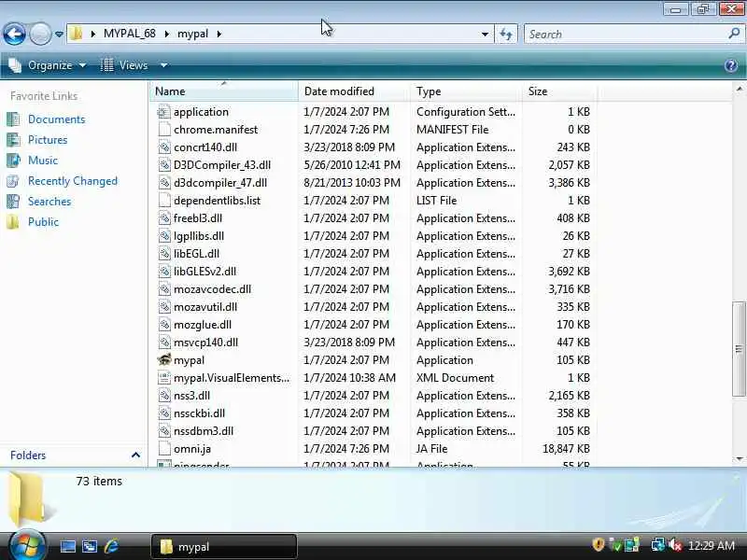Open Pictures favorite link
This screenshot has width=747, height=560.
click(x=48, y=139)
